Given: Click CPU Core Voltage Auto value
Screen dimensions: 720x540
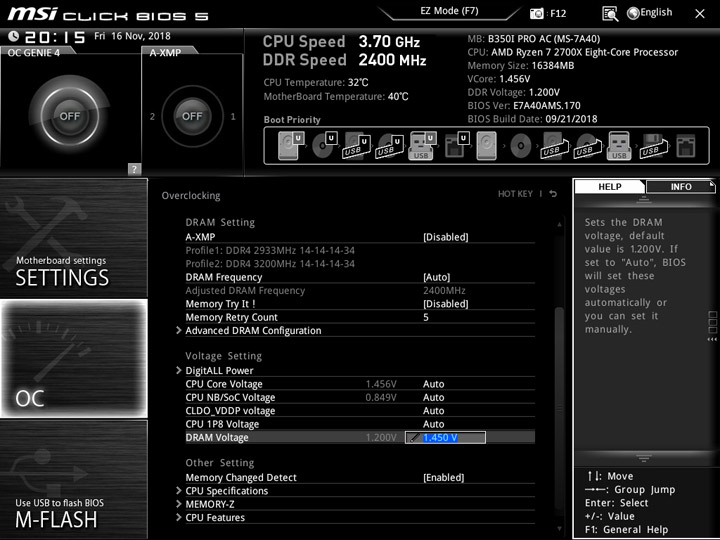Looking at the screenshot, I should click(433, 384).
